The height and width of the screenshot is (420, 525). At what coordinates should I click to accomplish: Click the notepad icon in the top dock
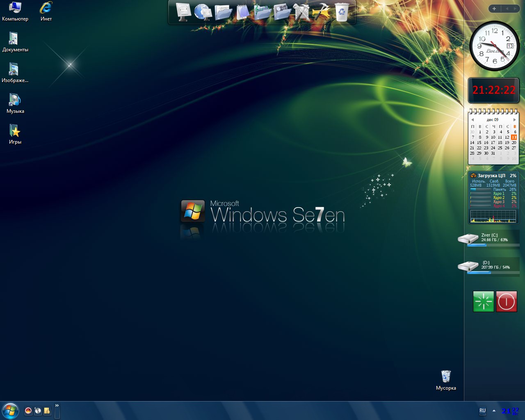click(x=243, y=12)
